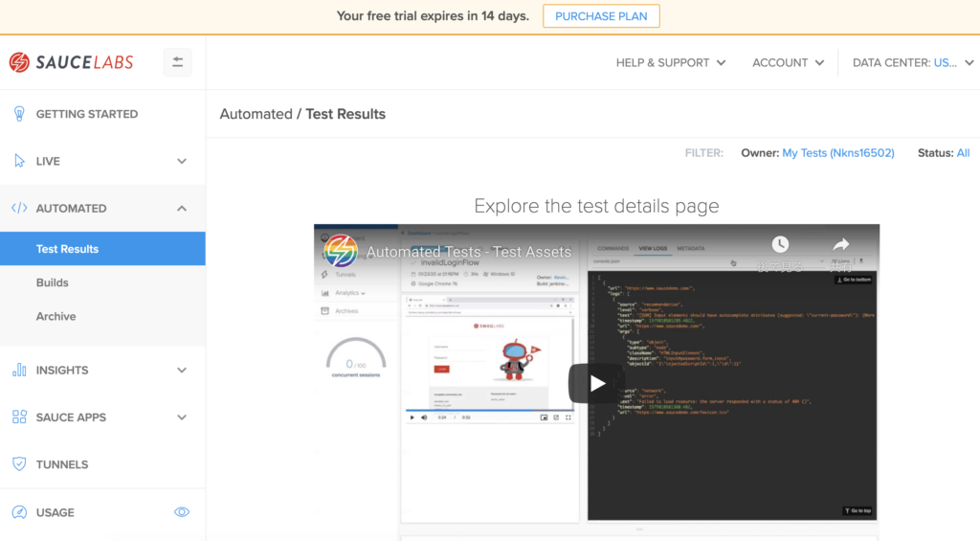Play the Automated Tests video

click(x=596, y=383)
